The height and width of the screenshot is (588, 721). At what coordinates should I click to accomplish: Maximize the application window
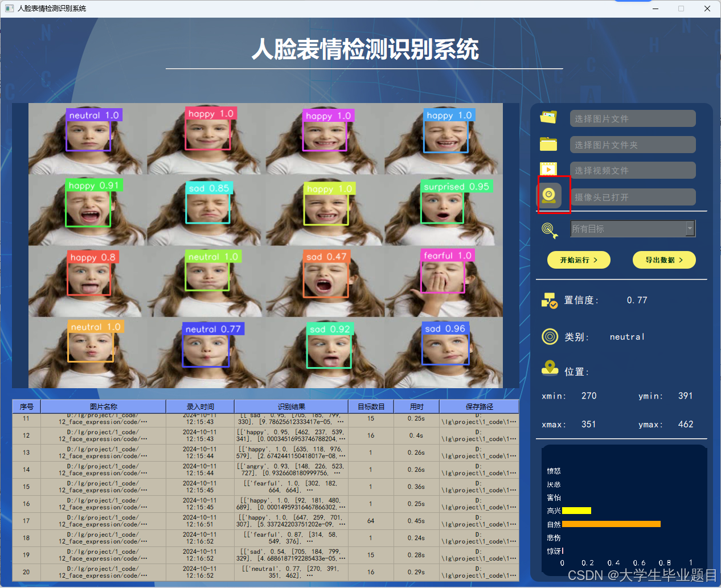(681, 9)
